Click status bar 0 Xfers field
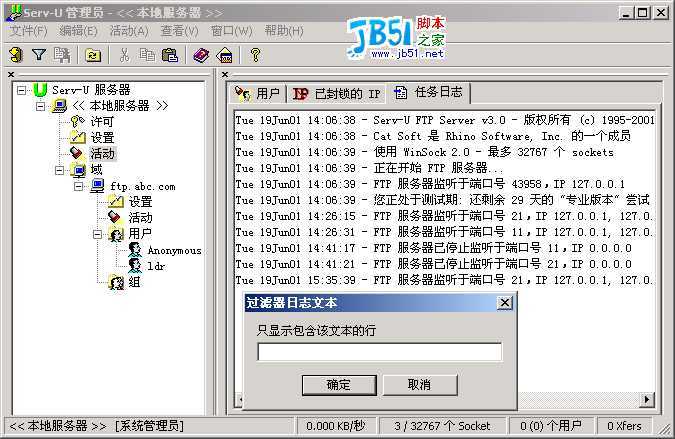This screenshot has height=439, width=675. click(624, 426)
